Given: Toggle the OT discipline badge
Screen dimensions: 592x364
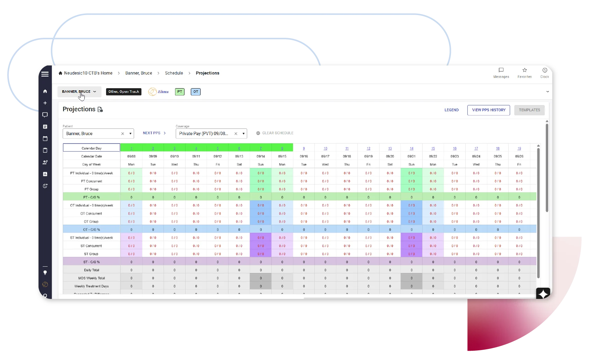Looking at the screenshot, I should click(x=196, y=92).
